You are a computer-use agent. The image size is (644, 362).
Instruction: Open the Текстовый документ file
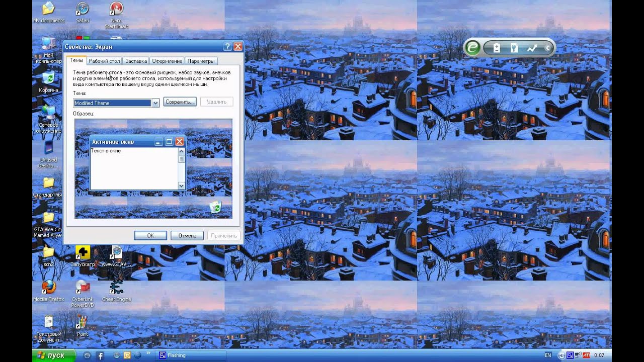[49, 329]
